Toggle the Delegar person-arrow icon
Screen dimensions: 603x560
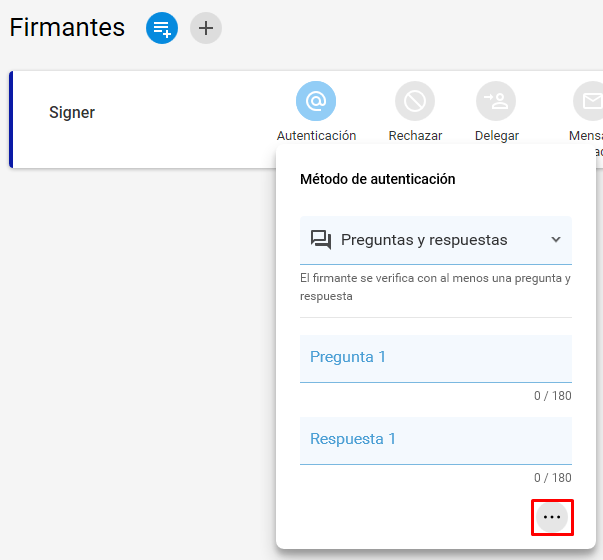(x=496, y=101)
